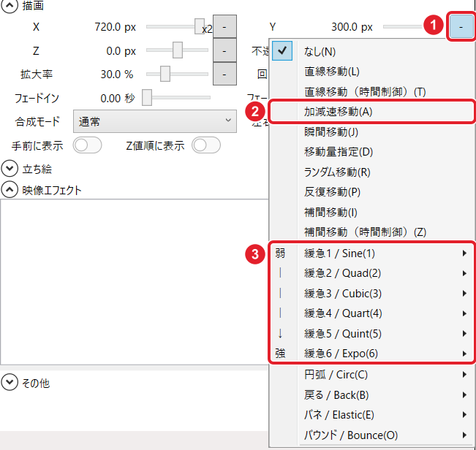Open the 緩急2 / Quad(2) submenu
This screenshot has height=450, width=476.
click(372, 273)
